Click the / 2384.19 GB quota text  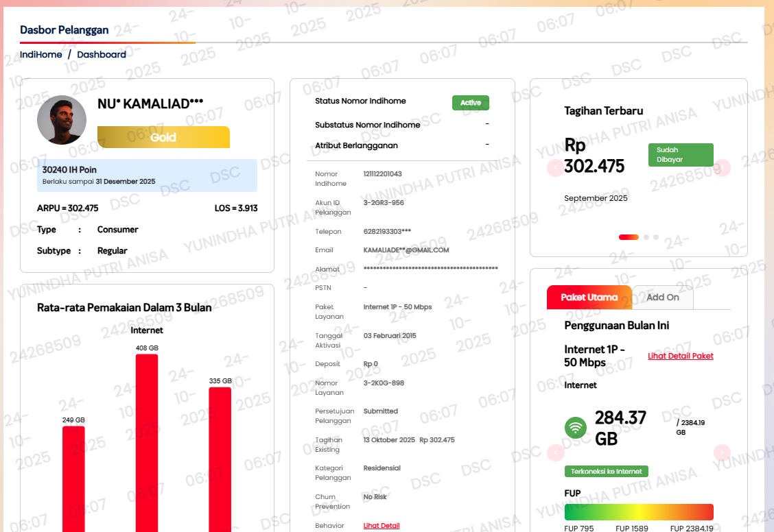click(690, 428)
